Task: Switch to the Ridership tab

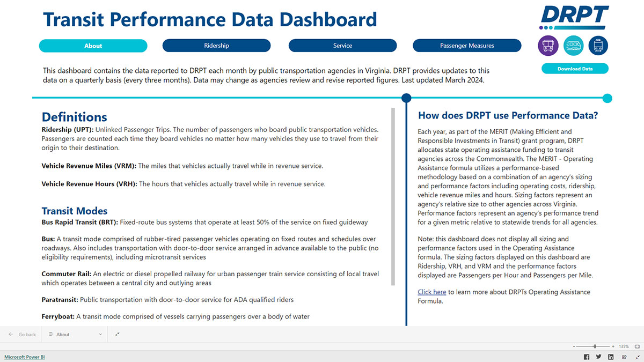Action: point(216,46)
